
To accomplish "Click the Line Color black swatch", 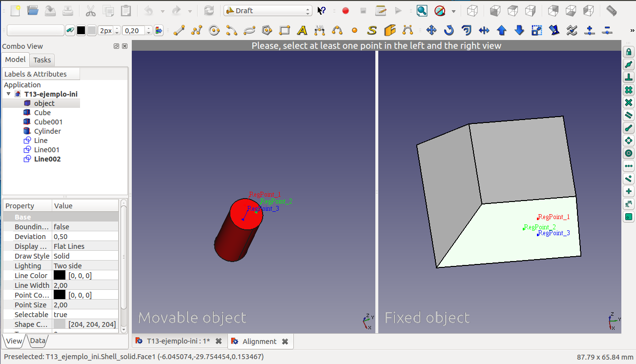I will (60, 276).
